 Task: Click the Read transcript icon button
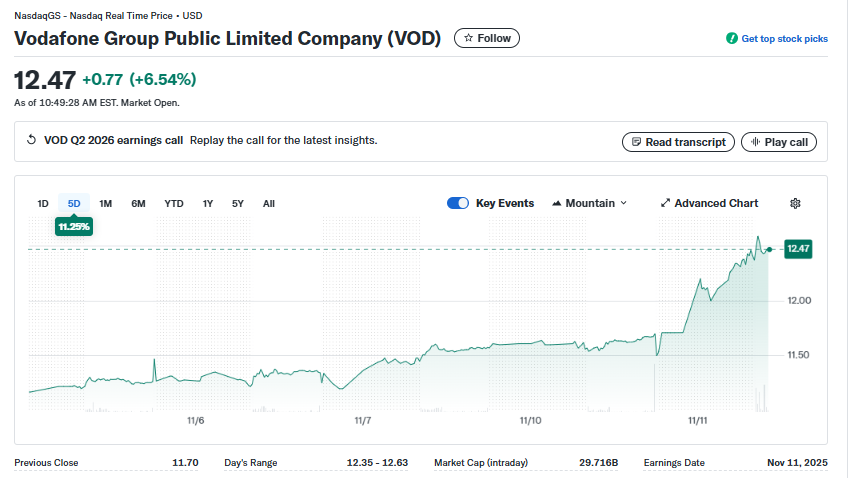(678, 142)
